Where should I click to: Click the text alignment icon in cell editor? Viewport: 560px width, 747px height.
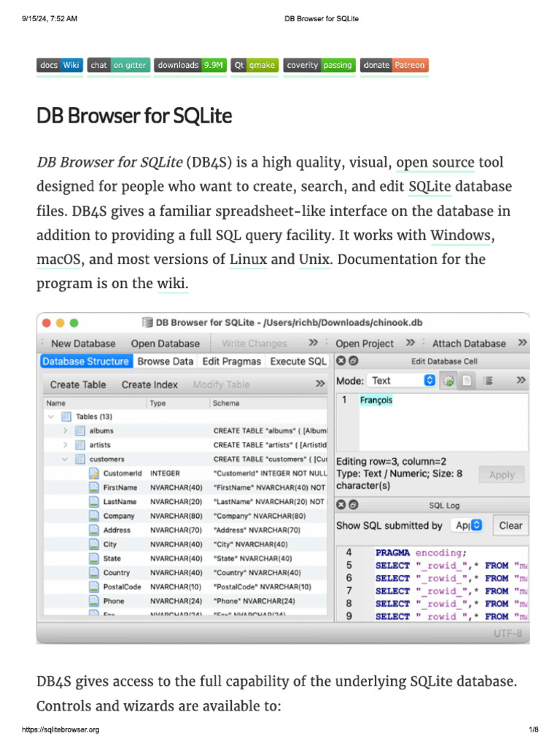pyautogui.click(x=488, y=381)
